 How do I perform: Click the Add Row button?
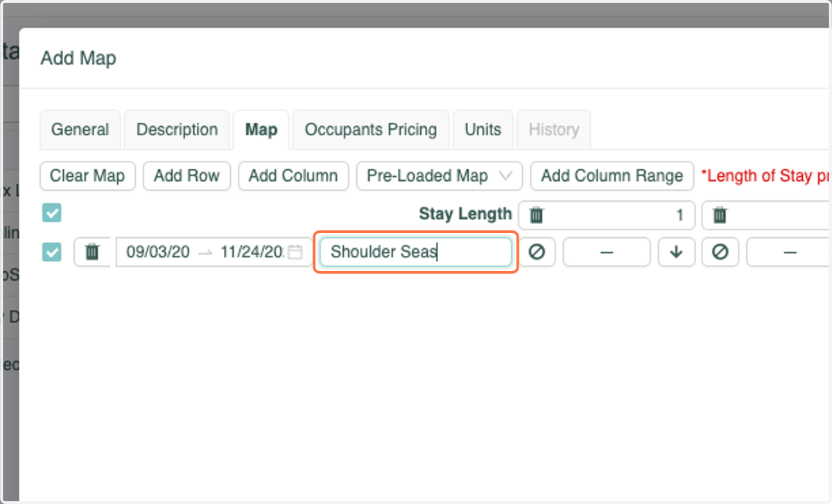click(187, 176)
